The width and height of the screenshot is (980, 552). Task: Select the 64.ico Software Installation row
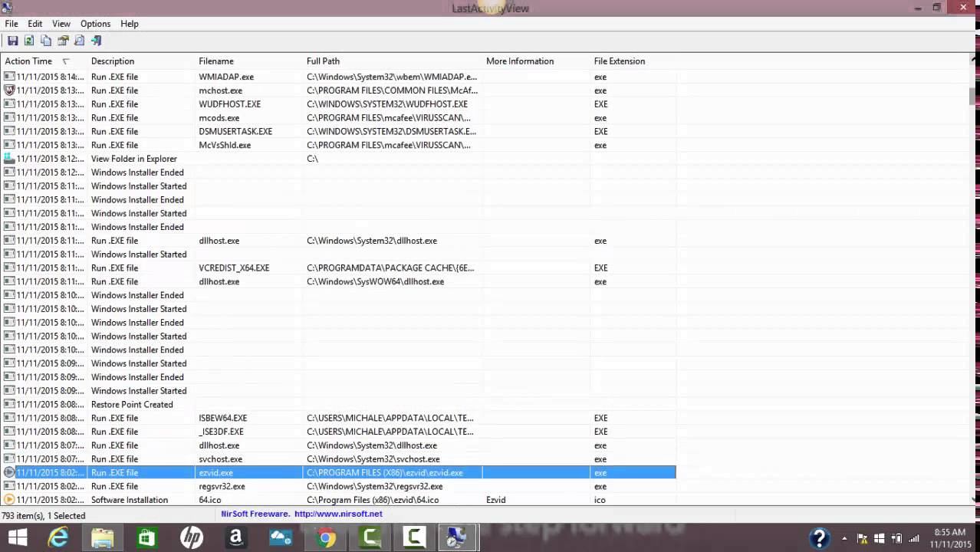point(338,500)
